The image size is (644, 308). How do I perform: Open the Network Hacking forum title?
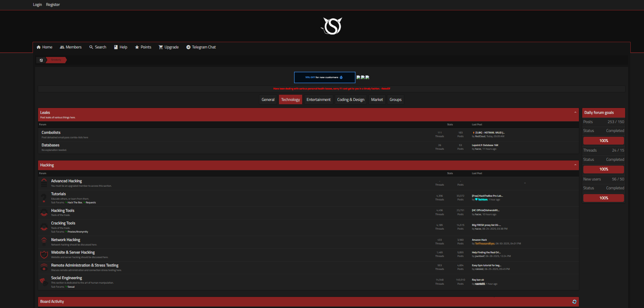click(65, 240)
